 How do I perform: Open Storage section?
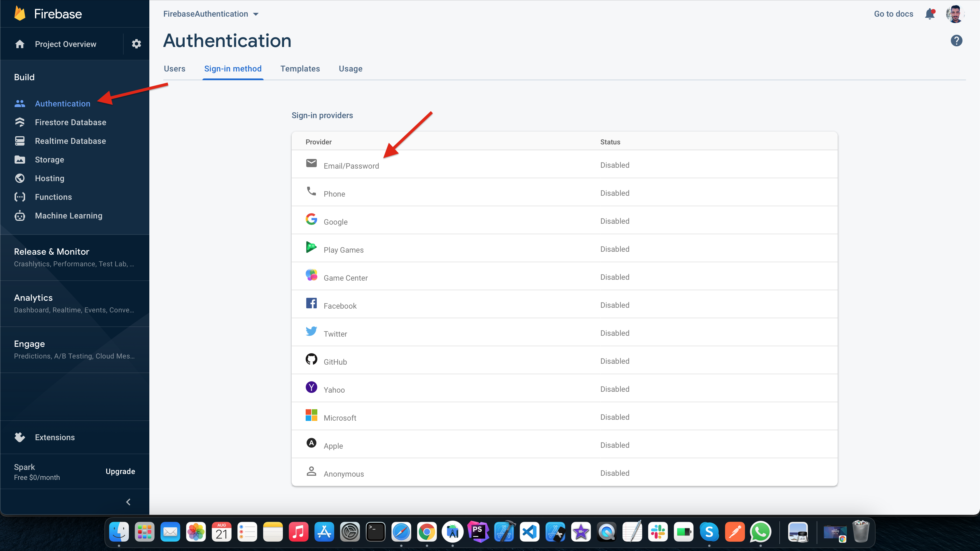[x=49, y=160]
